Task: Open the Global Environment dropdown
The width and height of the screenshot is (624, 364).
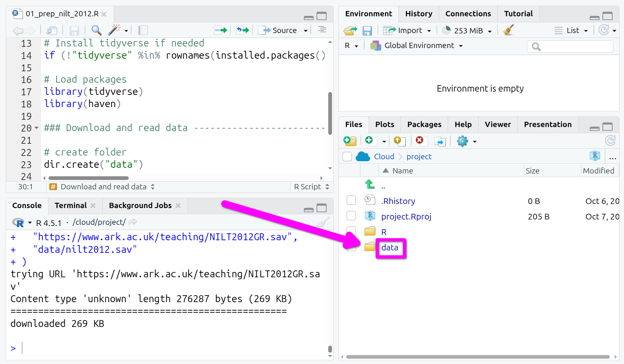Action: pos(417,46)
